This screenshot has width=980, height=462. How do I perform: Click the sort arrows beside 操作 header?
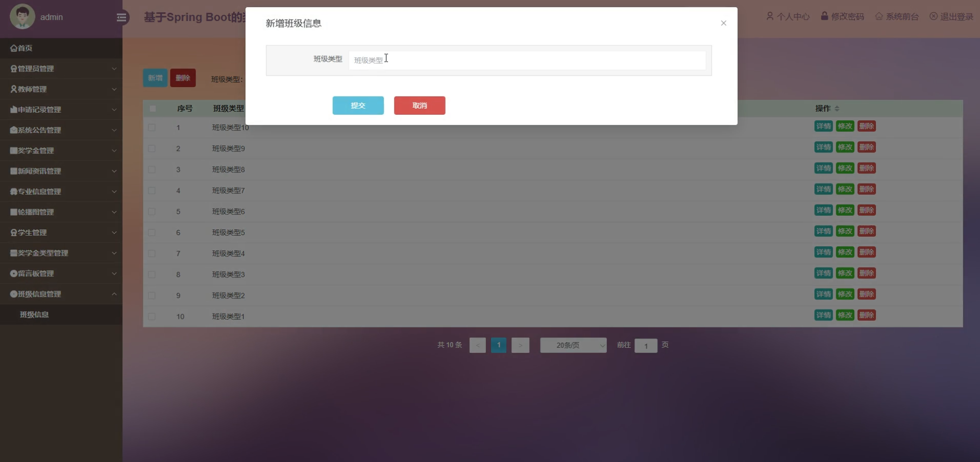(x=837, y=109)
